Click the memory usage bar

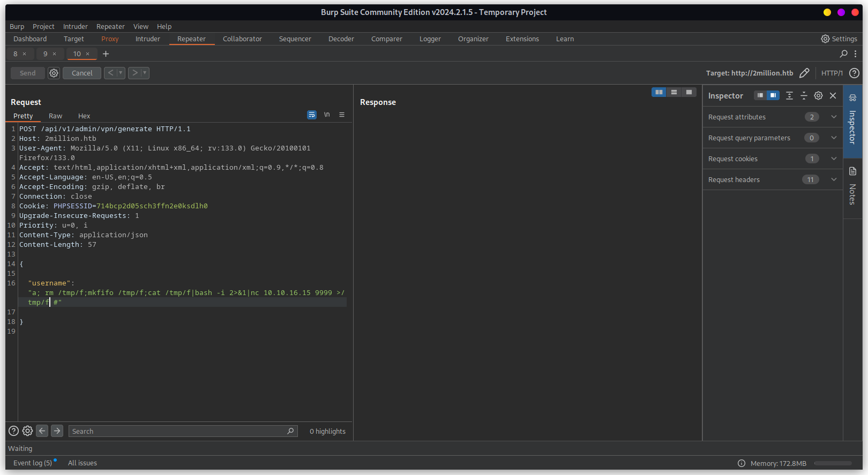click(833, 463)
